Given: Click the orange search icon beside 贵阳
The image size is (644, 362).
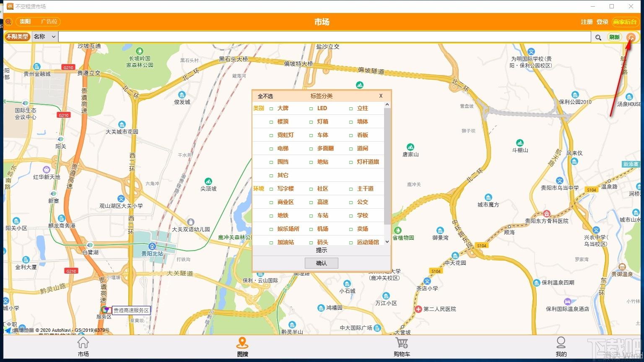Looking at the screenshot, I should pos(8,22).
